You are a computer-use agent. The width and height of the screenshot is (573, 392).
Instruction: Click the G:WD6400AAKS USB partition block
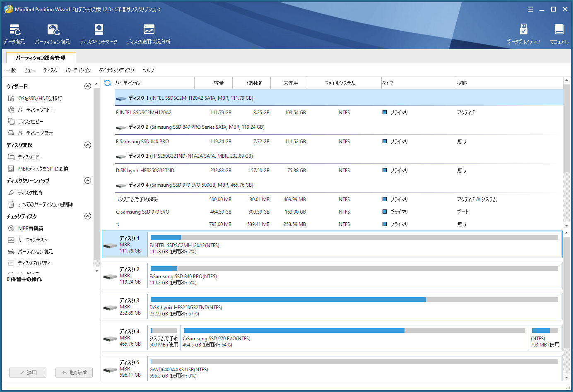coord(354,368)
